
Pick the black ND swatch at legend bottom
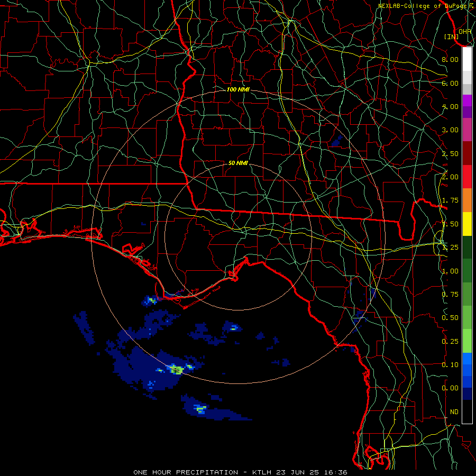click(467, 411)
